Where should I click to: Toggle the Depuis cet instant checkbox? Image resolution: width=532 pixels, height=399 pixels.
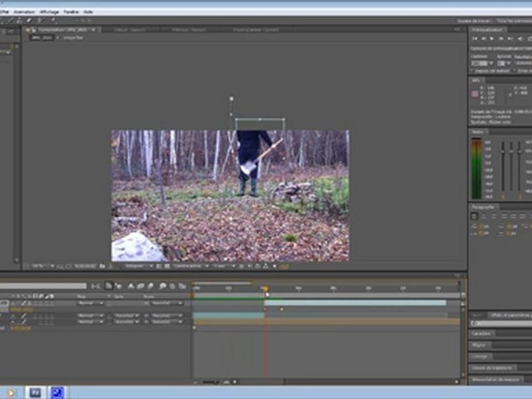pyautogui.click(x=472, y=70)
